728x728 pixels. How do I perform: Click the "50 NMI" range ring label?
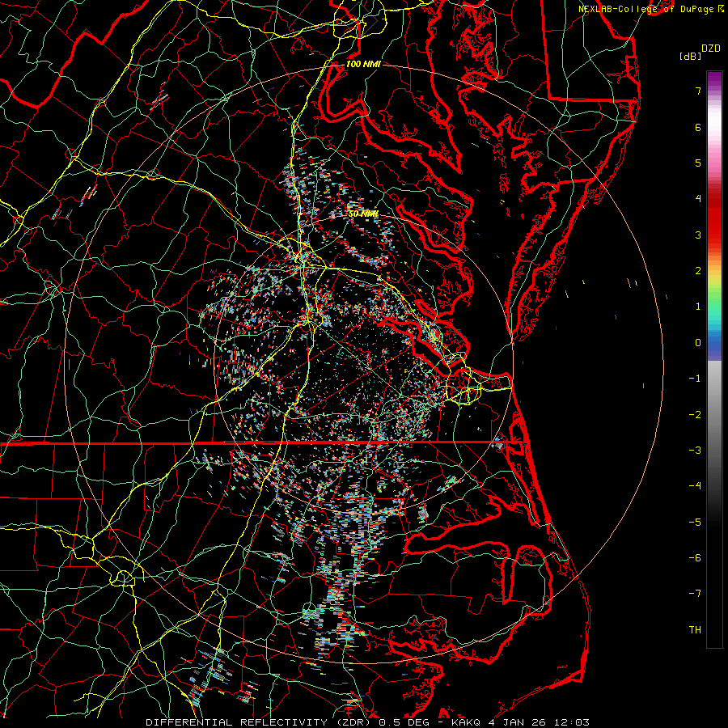pos(363,214)
